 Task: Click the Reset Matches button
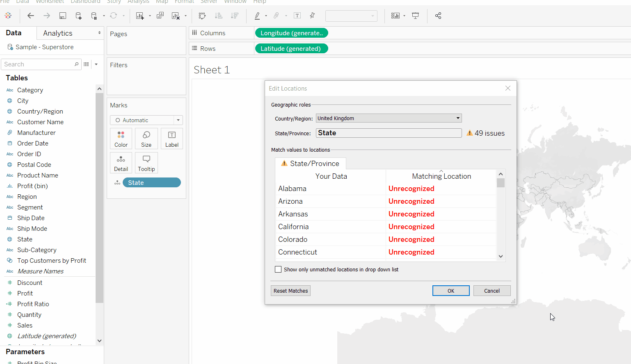(x=290, y=291)
